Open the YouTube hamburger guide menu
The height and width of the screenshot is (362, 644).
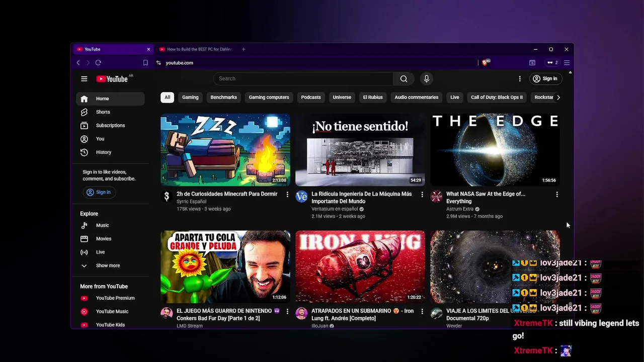click(x=84, y=78)
